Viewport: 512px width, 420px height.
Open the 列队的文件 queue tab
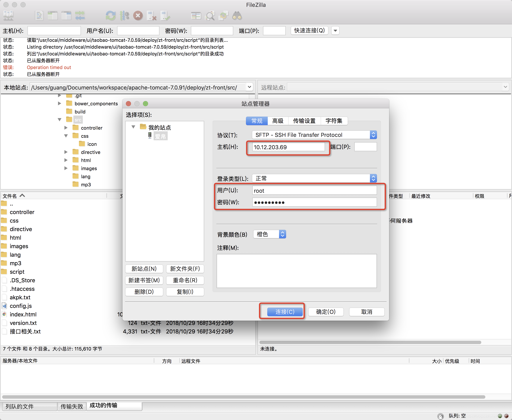[x=29, y=406]
